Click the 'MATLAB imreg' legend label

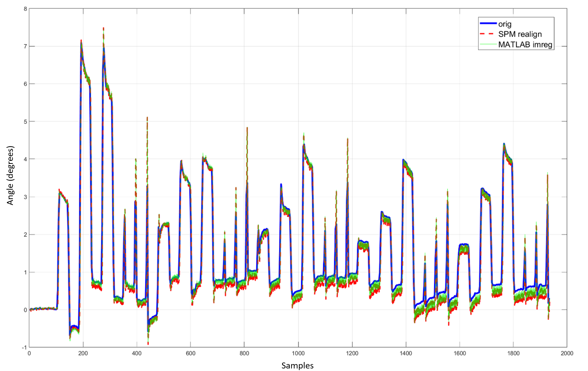[525, 45]
